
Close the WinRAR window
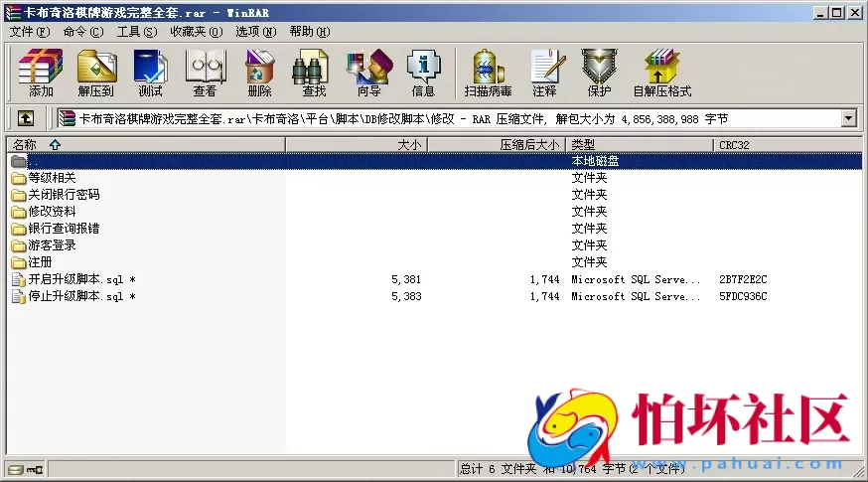855,12
